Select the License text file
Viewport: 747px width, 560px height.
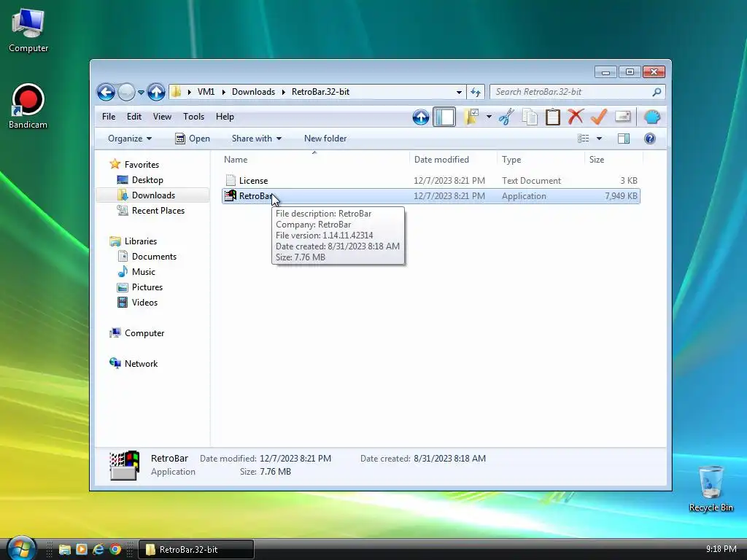click(430, 181)
